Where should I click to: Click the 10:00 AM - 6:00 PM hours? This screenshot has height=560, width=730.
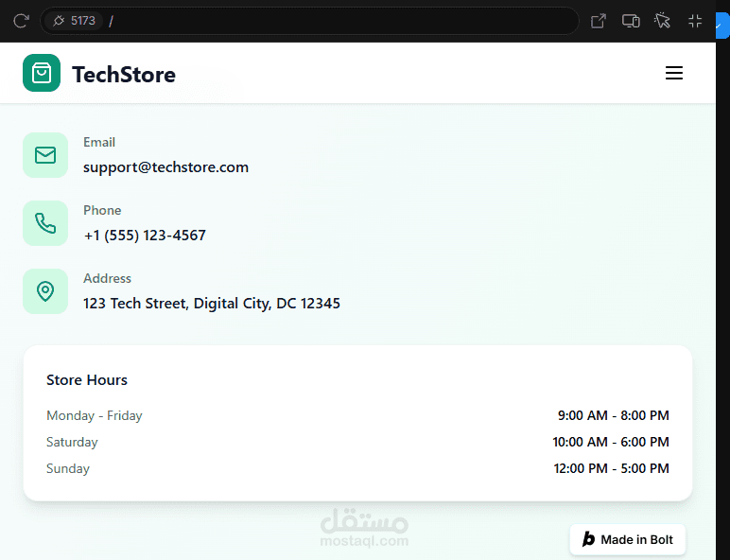click(x=611, y=442)
